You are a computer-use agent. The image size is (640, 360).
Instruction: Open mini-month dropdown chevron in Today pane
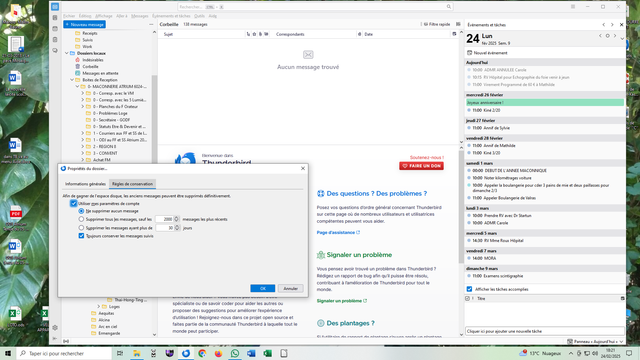622,39
